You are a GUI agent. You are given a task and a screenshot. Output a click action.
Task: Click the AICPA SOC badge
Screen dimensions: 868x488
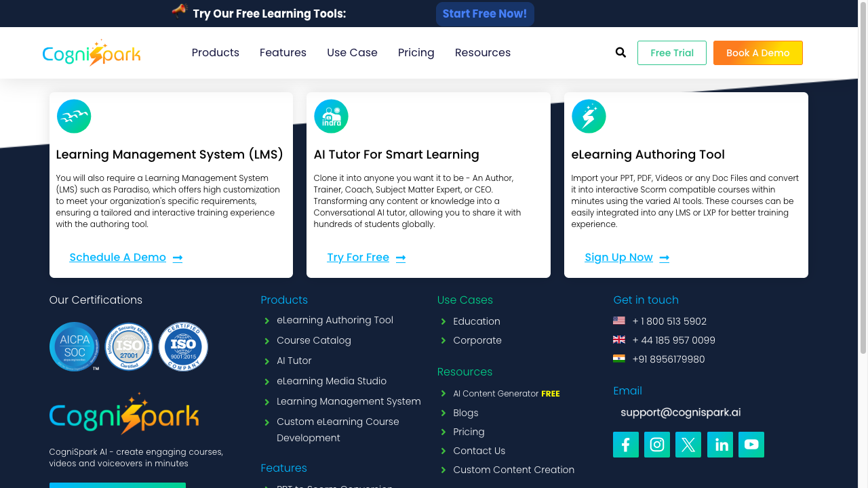pos(75,346)
